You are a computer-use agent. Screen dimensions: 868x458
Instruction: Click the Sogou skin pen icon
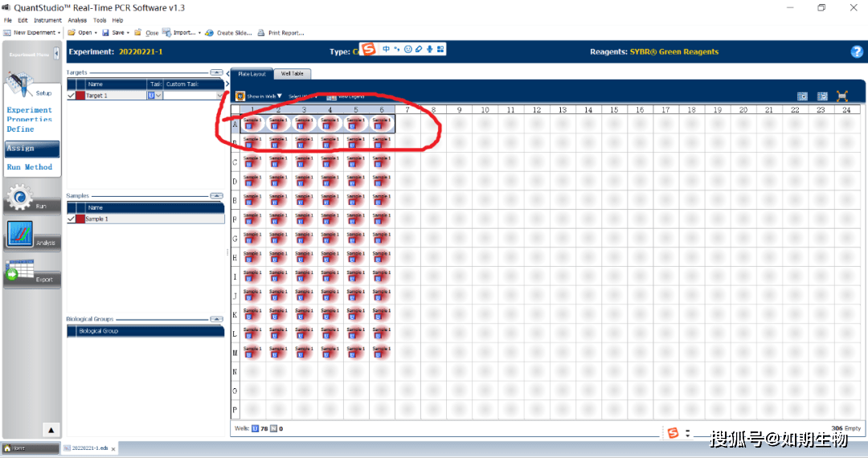pyautogui.click(x=419, y=49)
